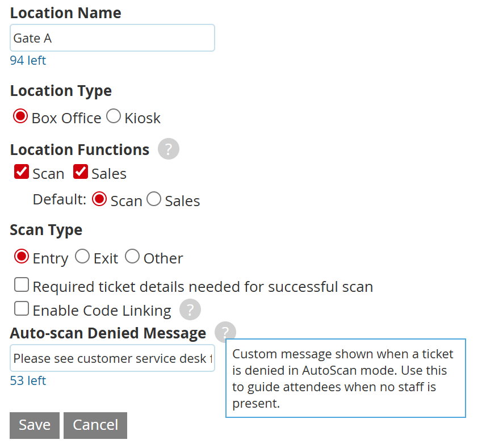482x448 pixels.
Task: Uncheck the Sales location function
Action: (x=81, y=172)
